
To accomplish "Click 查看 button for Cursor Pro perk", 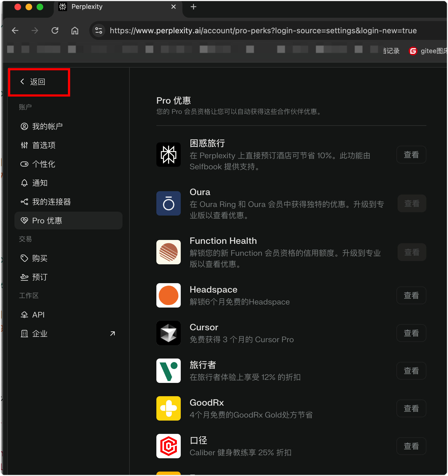I will click(x=411, y=333).
